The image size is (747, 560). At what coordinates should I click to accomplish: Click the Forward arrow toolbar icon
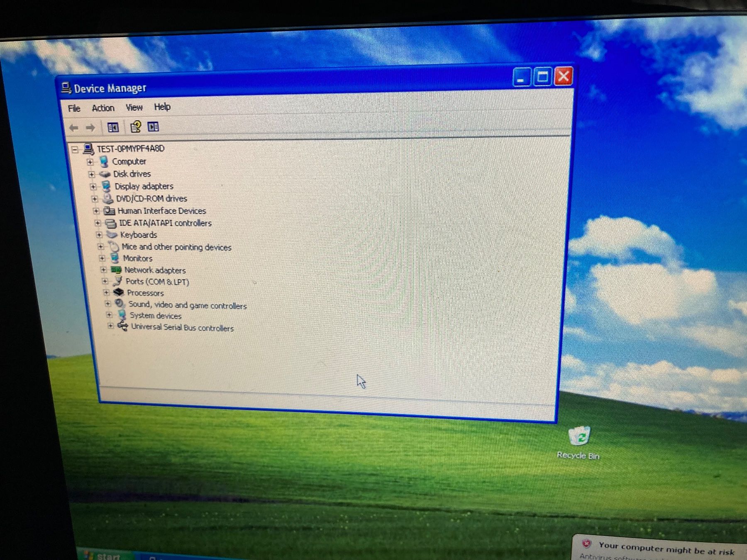pyautogui.click(x=90, y=128)
